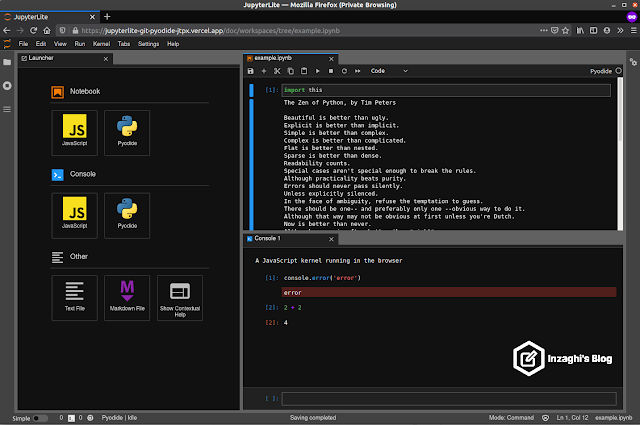640x425 pixels.
Task: Focus the console input prompt field
Action: [449, 398]
